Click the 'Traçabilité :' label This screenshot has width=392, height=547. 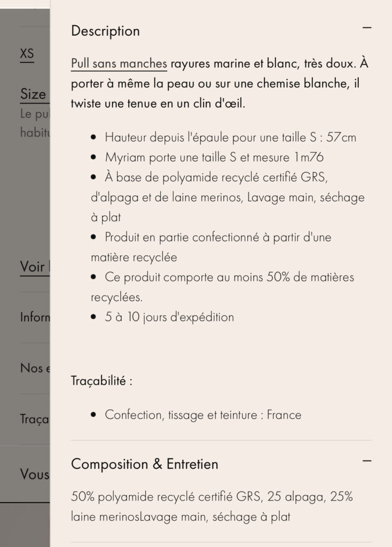click(x=101, y=381)
